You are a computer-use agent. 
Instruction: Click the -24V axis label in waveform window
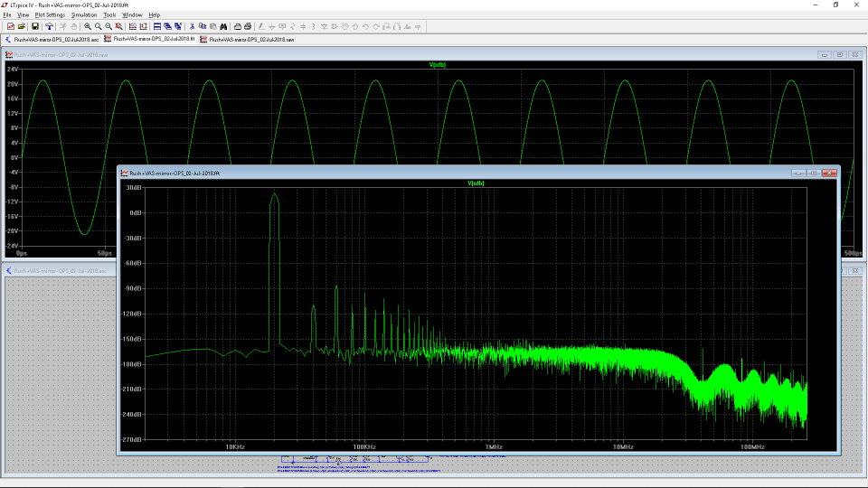tap(12, 246)
